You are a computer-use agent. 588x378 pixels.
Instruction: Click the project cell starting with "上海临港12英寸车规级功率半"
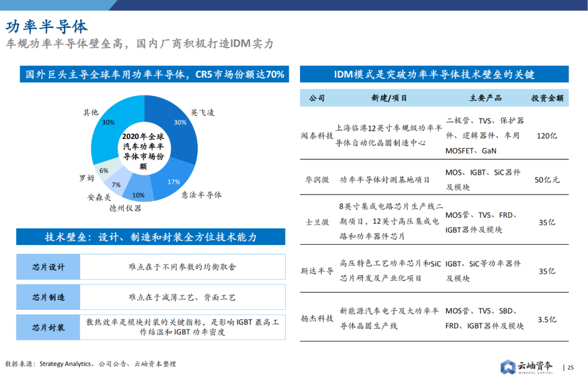[389, 136]
